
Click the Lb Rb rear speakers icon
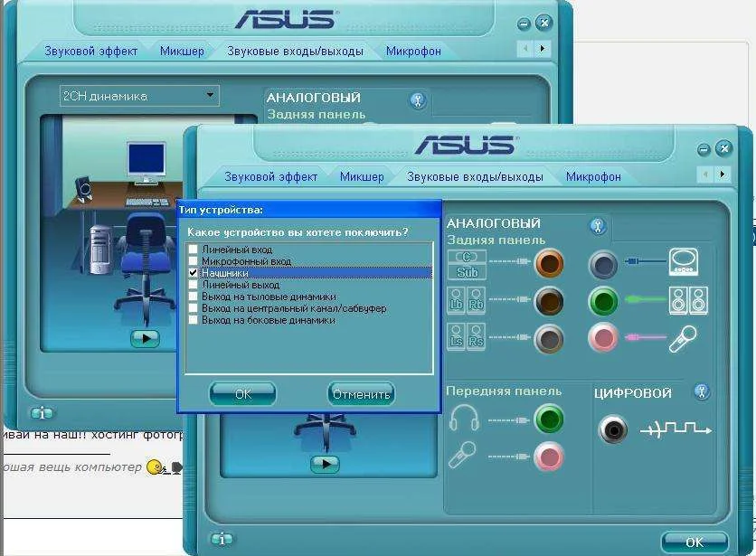[467, 301]
